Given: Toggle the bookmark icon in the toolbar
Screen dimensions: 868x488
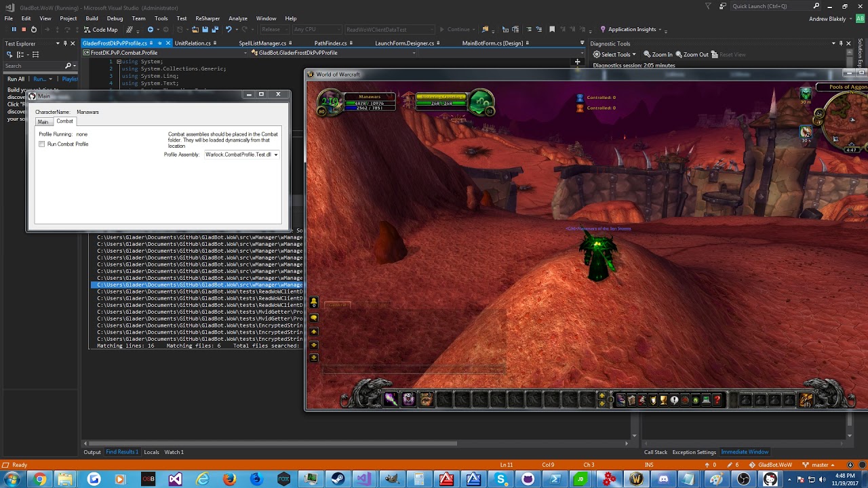Looking at the screenshot, I should 552,30.
